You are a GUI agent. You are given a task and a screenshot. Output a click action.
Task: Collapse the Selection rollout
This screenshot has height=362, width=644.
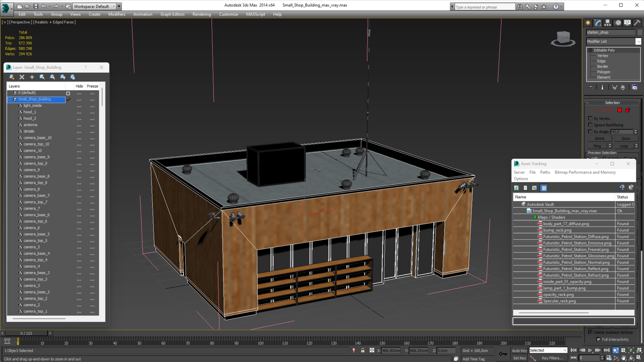pyautogui.click(x=588, y=102)
